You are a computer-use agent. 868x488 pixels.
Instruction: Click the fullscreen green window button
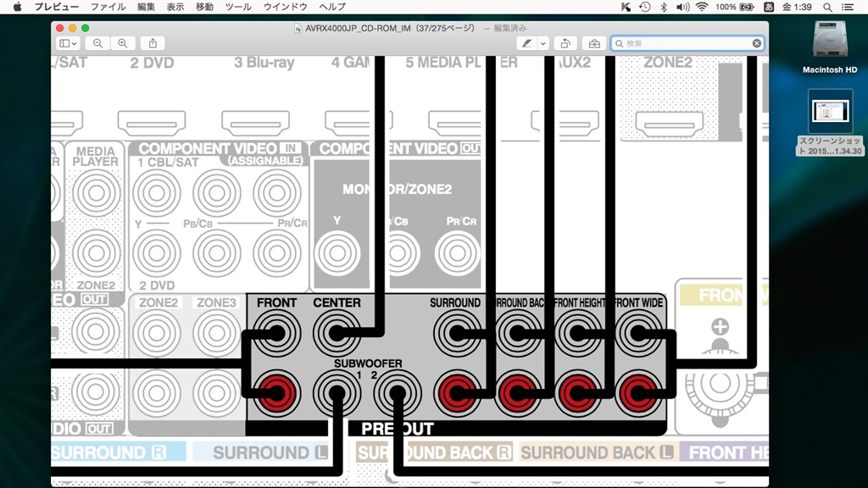point(86,28)
